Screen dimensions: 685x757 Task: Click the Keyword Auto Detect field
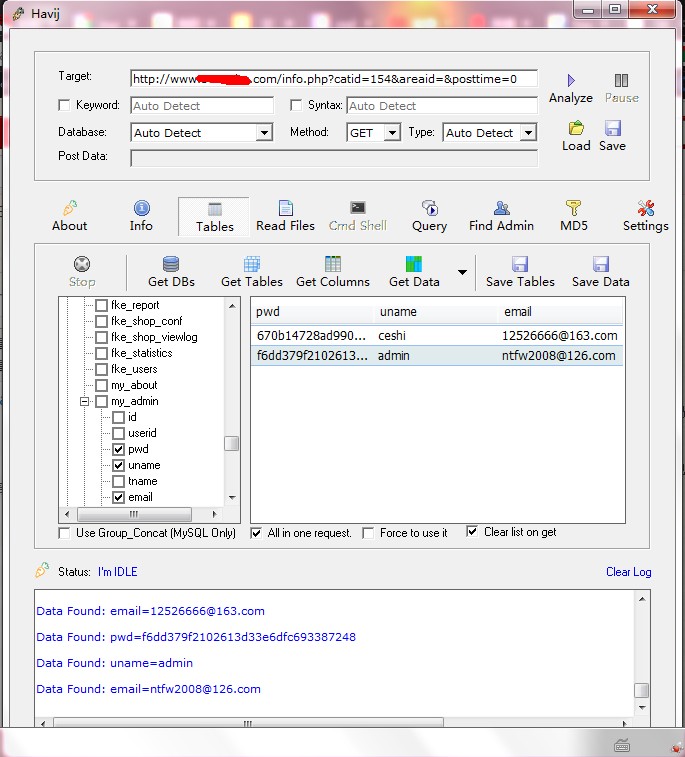coord(202,106)
